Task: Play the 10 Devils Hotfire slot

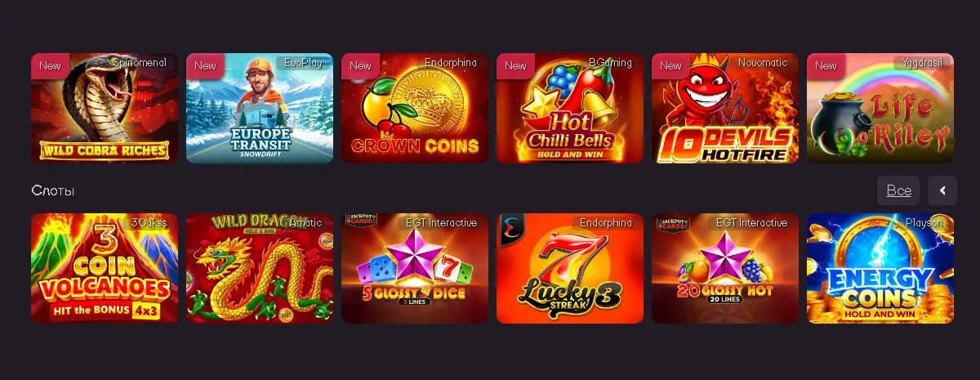Action: pos(725,109)
